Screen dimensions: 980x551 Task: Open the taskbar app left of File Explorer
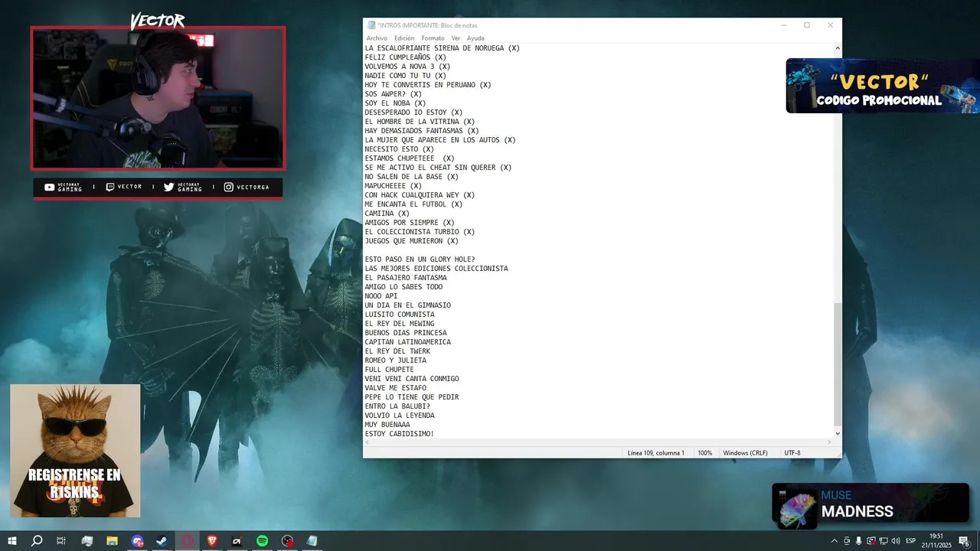point(87,541)
